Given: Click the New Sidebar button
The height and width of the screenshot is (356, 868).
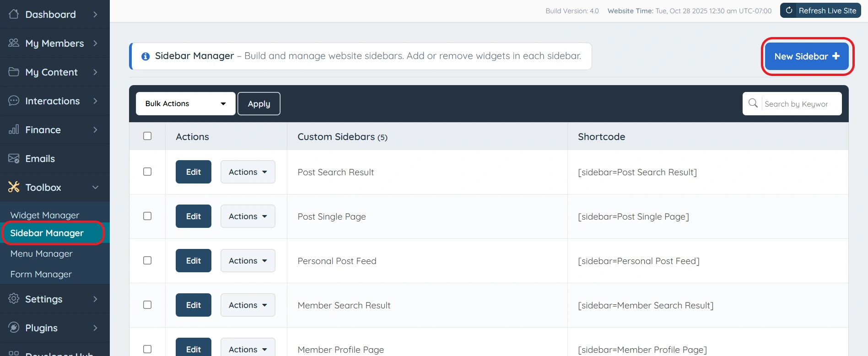Looking at the screenshot, I should pos(807,56).
